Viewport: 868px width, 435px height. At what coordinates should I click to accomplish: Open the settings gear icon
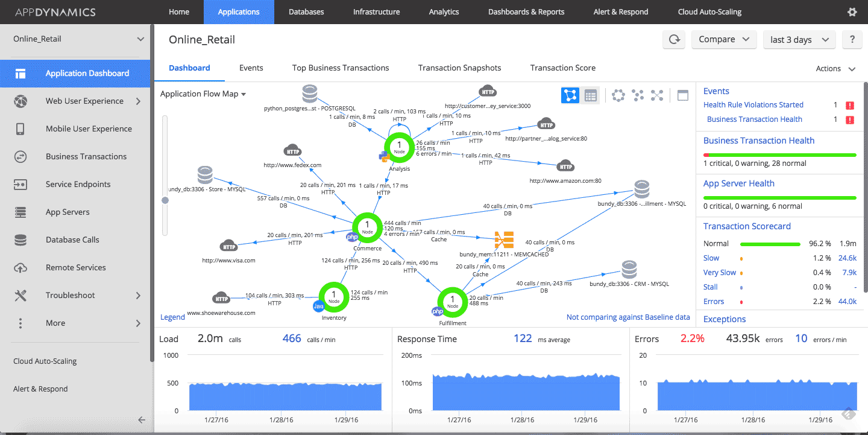tap(852, 12)
